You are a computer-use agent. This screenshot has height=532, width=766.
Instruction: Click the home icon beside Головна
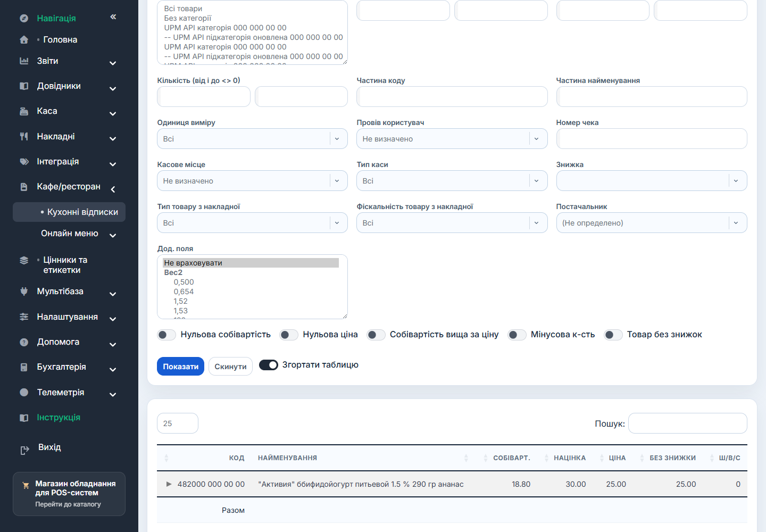point(24,39)
